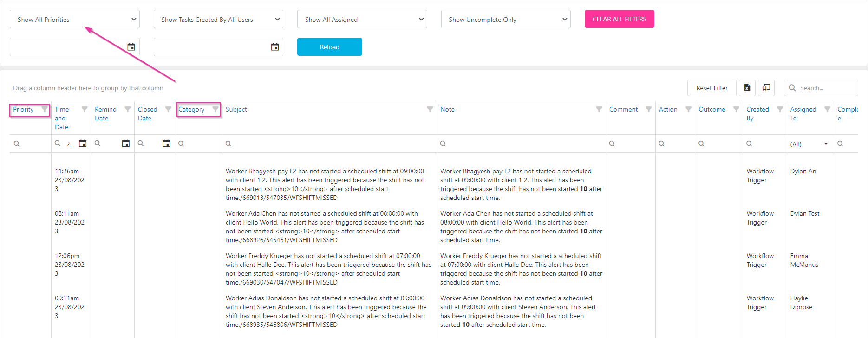The image size is (868, 338).
Task: Click the 12:06pm 23/08/2023 time cell
Action: (70, 265)
